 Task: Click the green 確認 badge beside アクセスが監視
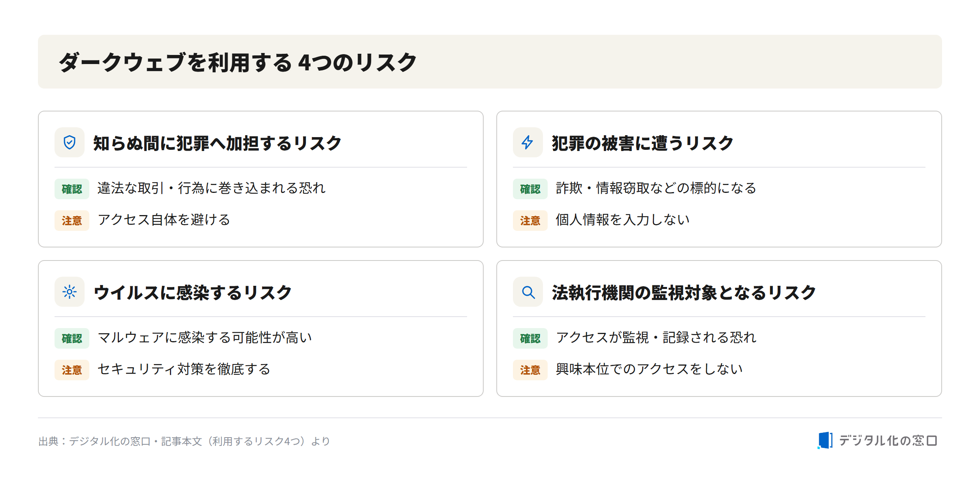530,338
